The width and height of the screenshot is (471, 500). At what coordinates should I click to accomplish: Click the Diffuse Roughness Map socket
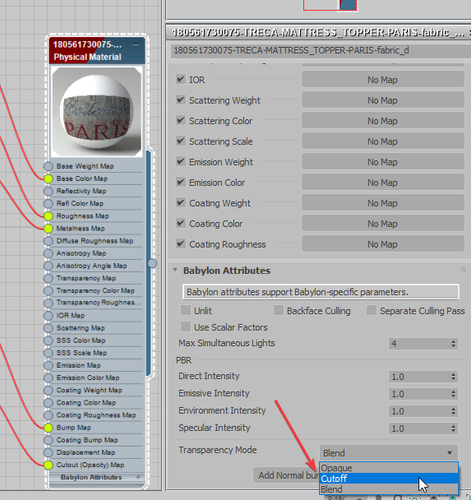pos(48,241)
